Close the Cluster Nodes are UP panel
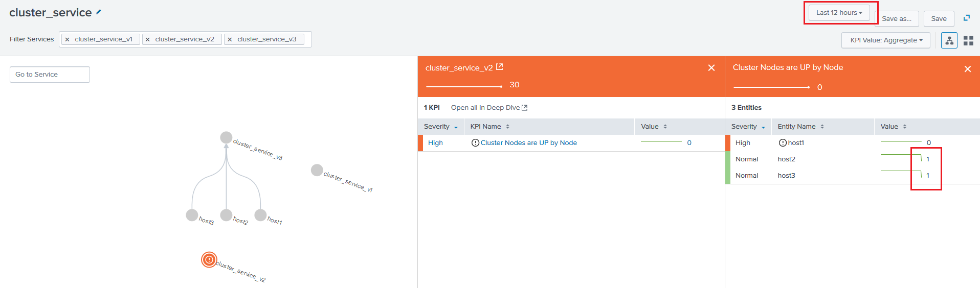 (x=968, y=69)
